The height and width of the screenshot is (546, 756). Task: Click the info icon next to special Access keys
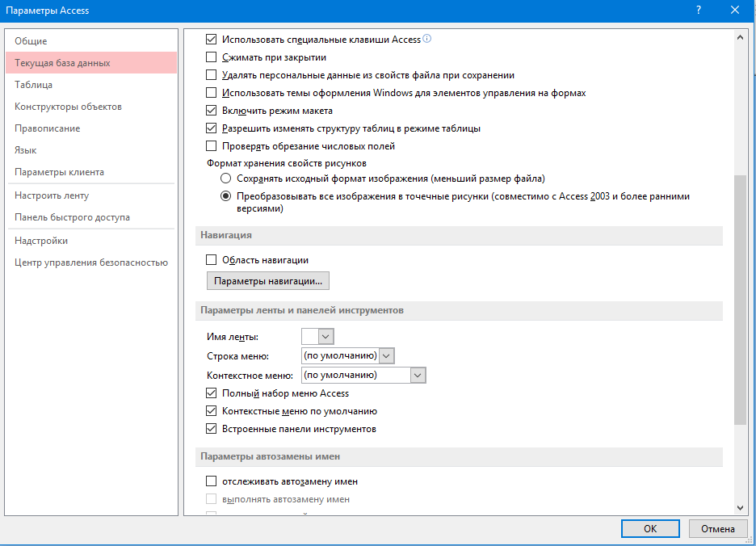point(427,39)
